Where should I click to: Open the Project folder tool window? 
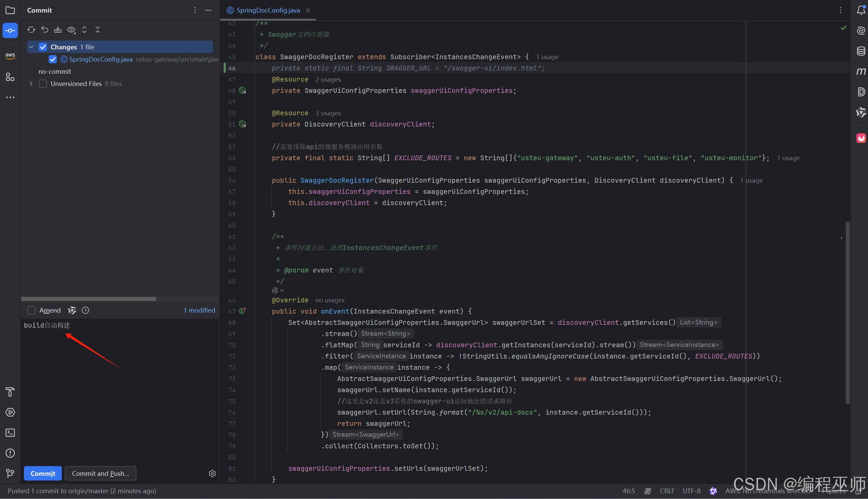click(10, 10)
